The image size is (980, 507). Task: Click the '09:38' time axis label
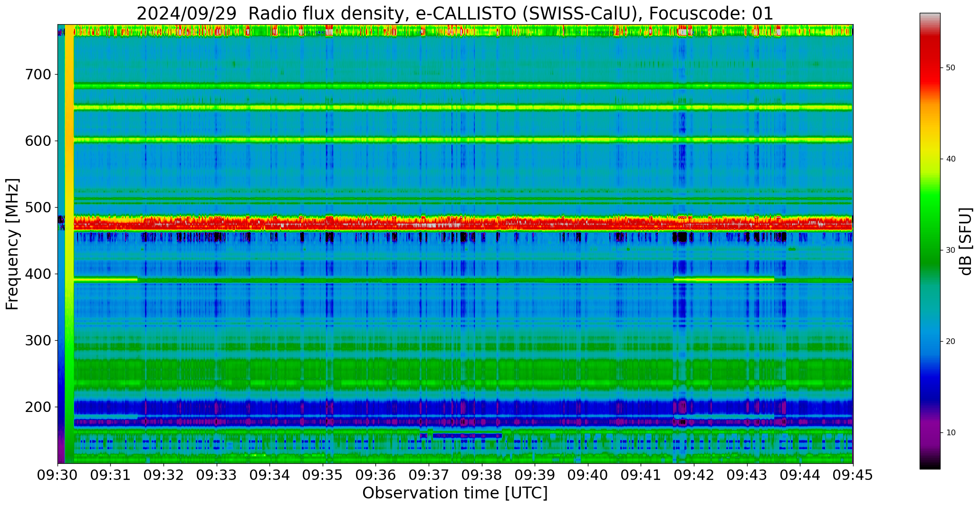[x=482, y=475]
